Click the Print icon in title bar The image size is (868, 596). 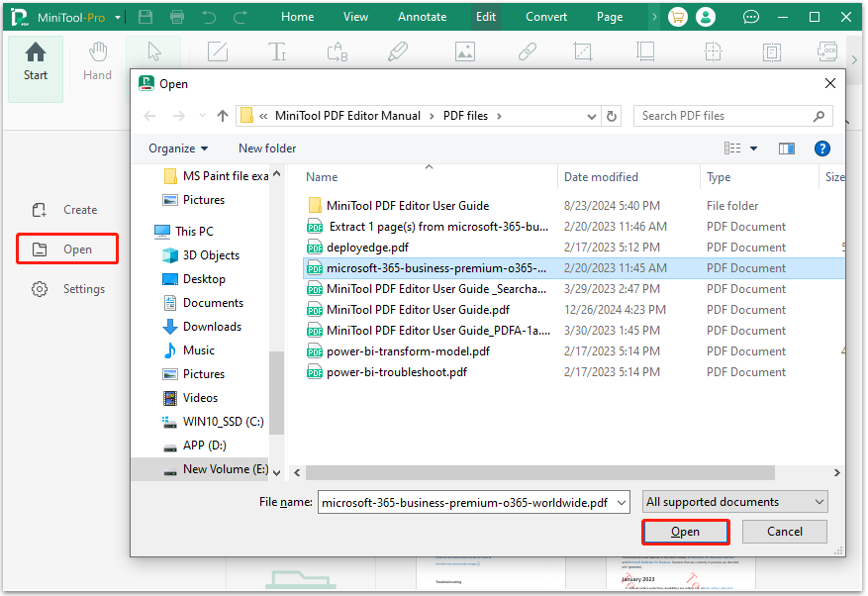(177, 17)
